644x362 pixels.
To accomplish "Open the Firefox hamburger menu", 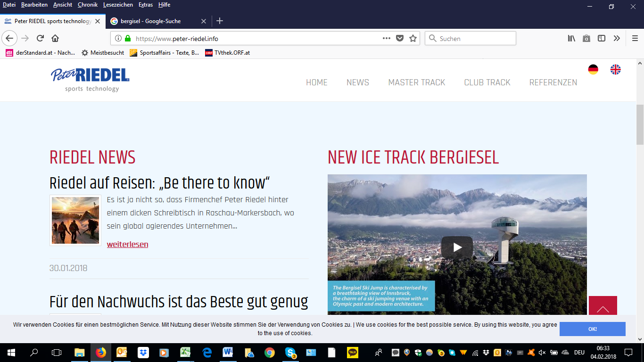I will point(635,38).
